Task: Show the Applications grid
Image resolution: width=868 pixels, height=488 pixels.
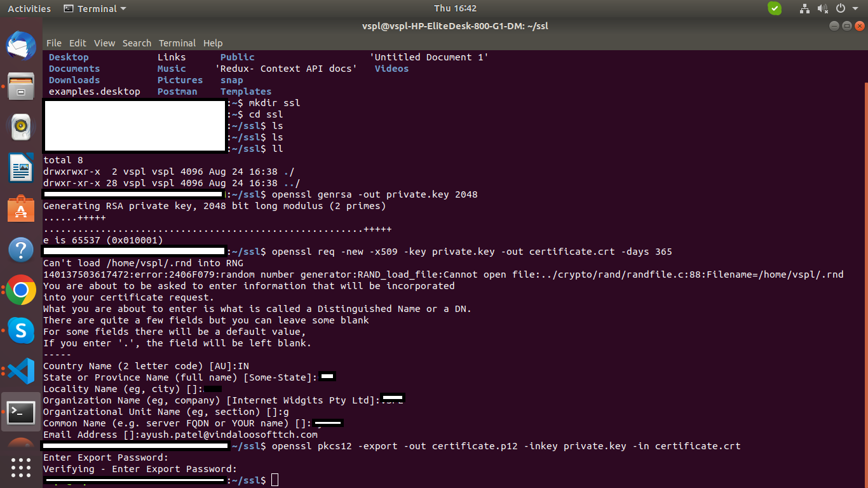Action: [x=21, y=468]
